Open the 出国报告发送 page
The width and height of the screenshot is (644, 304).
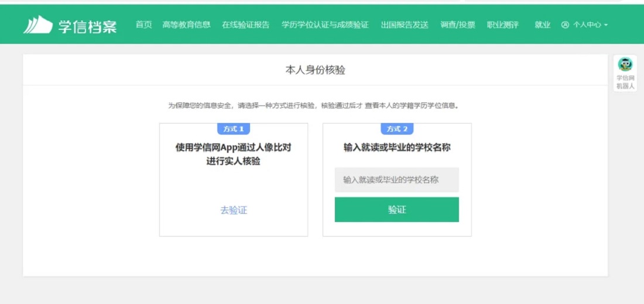pos(404,25)
